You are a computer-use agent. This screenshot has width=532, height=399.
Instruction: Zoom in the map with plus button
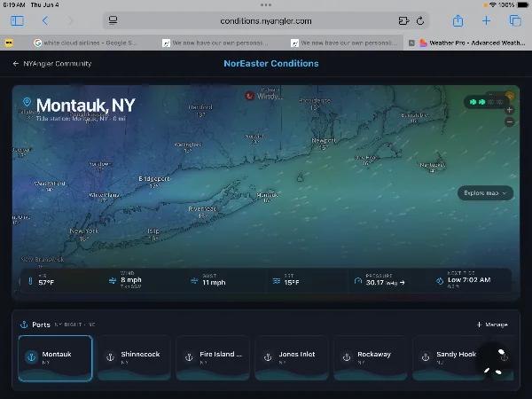(x=509, y=110)
